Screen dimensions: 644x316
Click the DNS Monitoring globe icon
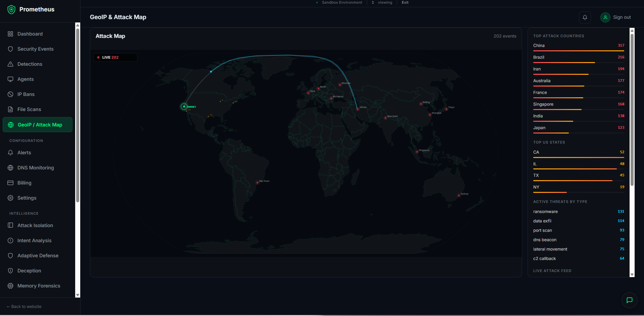(x=10, y=168)
